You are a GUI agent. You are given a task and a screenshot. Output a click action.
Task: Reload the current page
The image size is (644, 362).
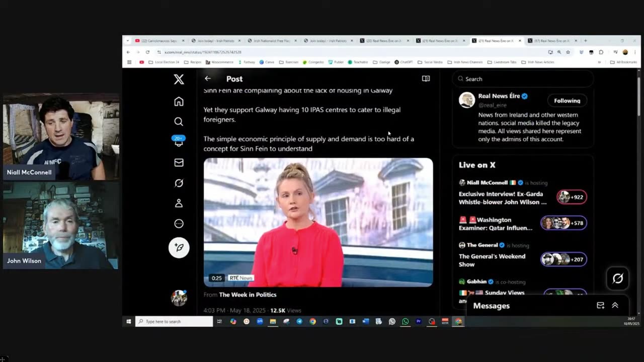147,52
